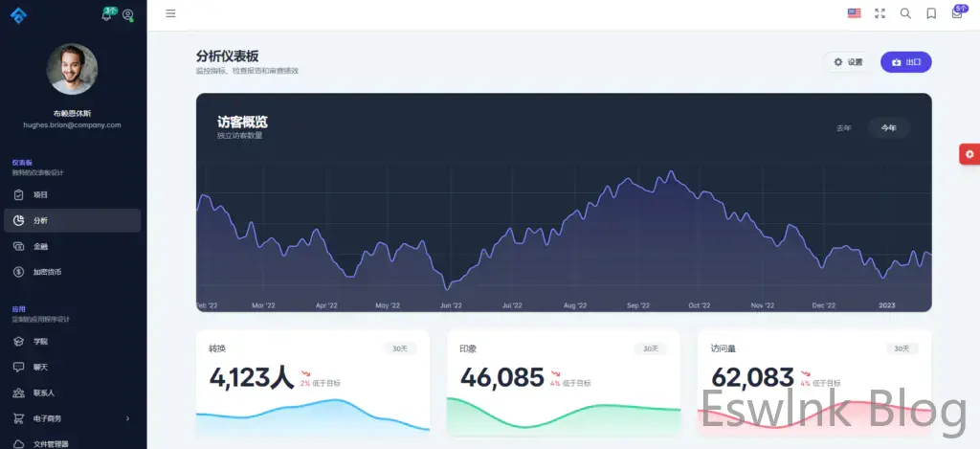Image resolution: width=980 pixels, height=449 pixels.
Task: Switch the visitor chart to 去年
Action: pyautogui.click(x=843, y=127)
